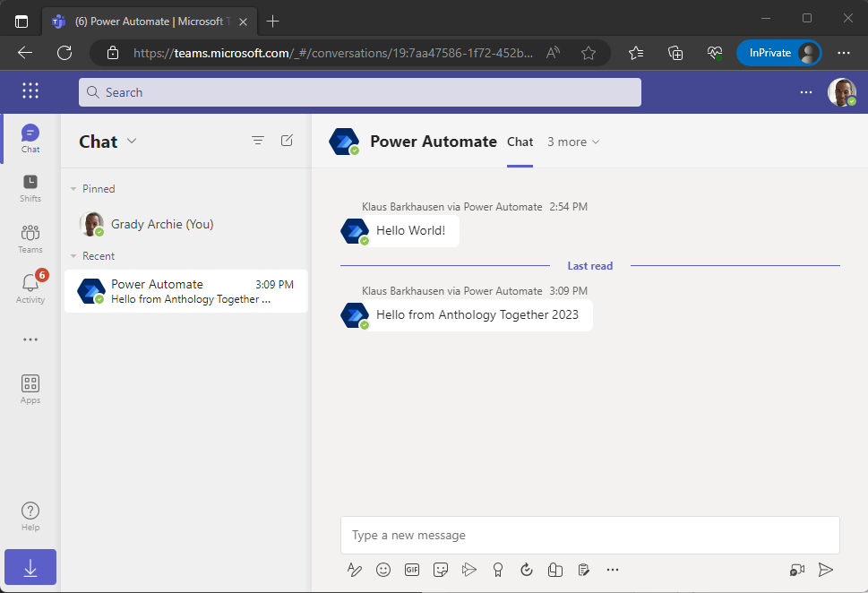Screen dimensions: 868x593
Task: Switch to the Chat tab in conversation header
Action: point(520,142)
